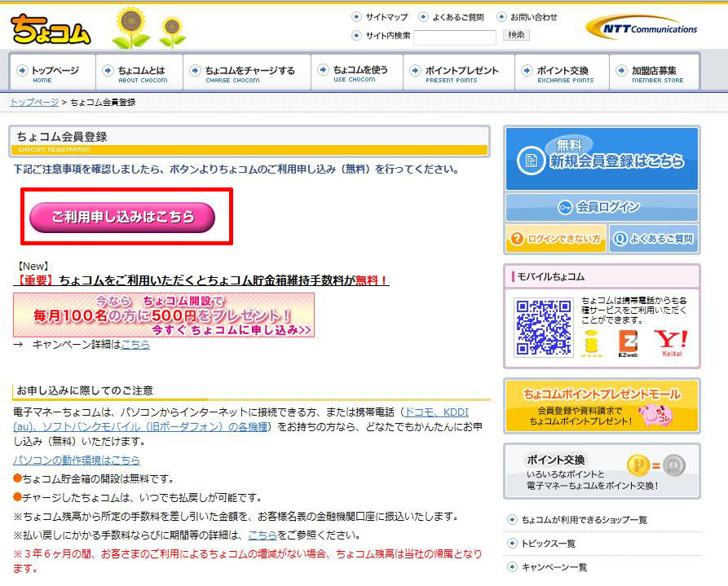Image resolution: width=728 pixels, height=586 pixels.
Task: Open the サイトマップ link
Action: point(386,17)
